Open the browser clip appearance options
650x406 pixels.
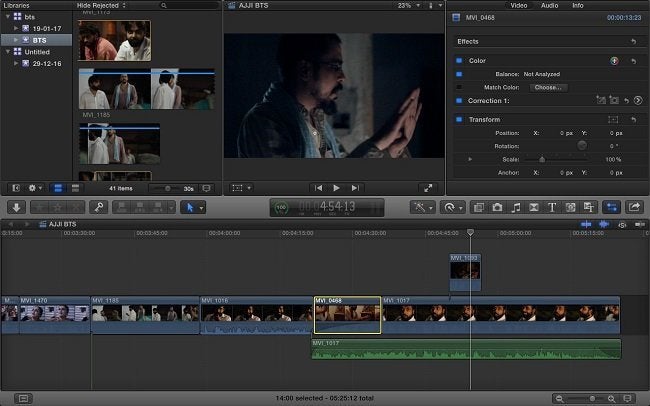click(206, 188)
